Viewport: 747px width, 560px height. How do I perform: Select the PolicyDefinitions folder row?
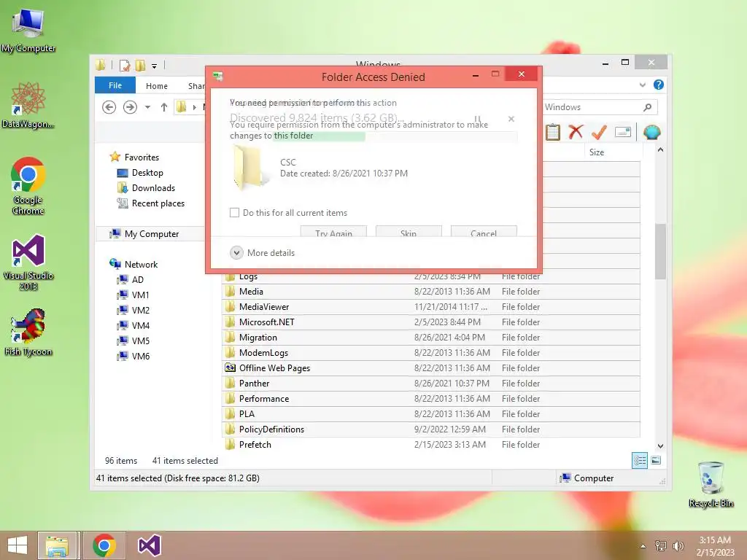(430, 429)
